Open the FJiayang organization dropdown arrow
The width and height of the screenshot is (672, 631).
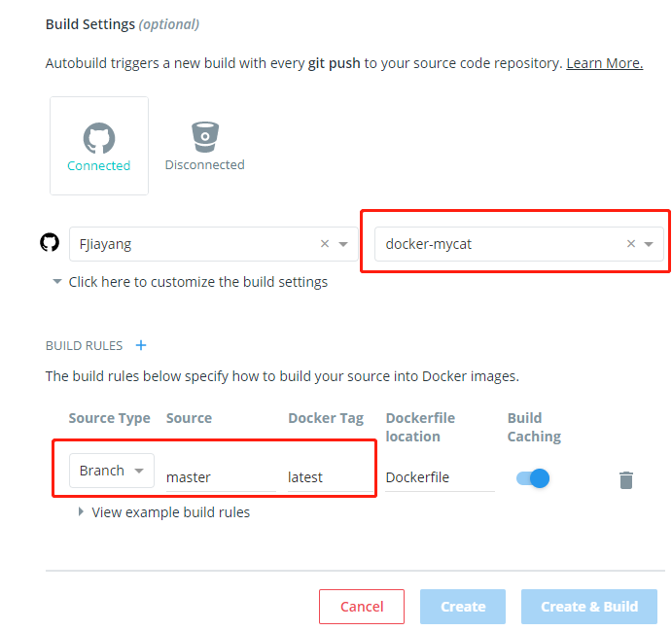pyautogui.click(x=343, y=245)
